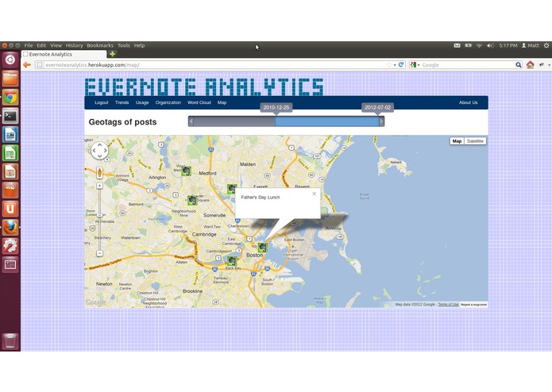Image resolution: width=552 pixels, height=392 pixels.
Task: Click the Firefox launcher icon
Action: tap(10, 228)
